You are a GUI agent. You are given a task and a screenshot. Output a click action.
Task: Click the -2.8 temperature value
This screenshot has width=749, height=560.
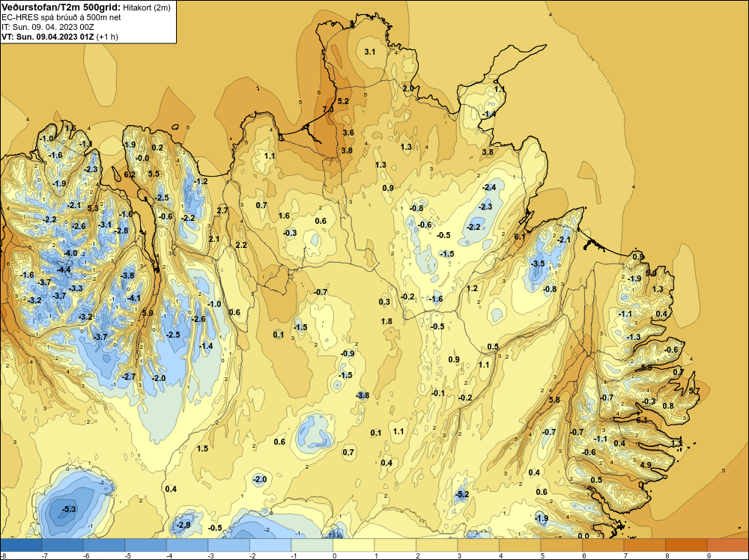(x=121, y=231)
